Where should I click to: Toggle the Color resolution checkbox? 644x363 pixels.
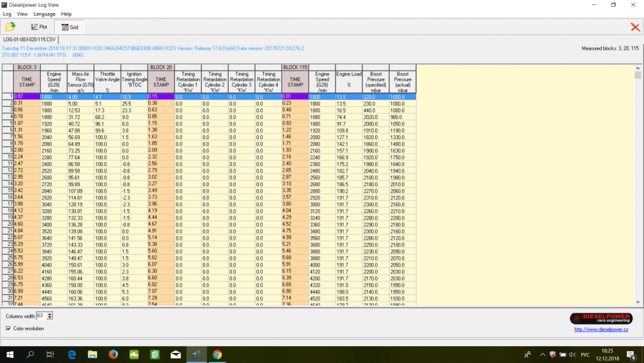(x=8, y=328)
